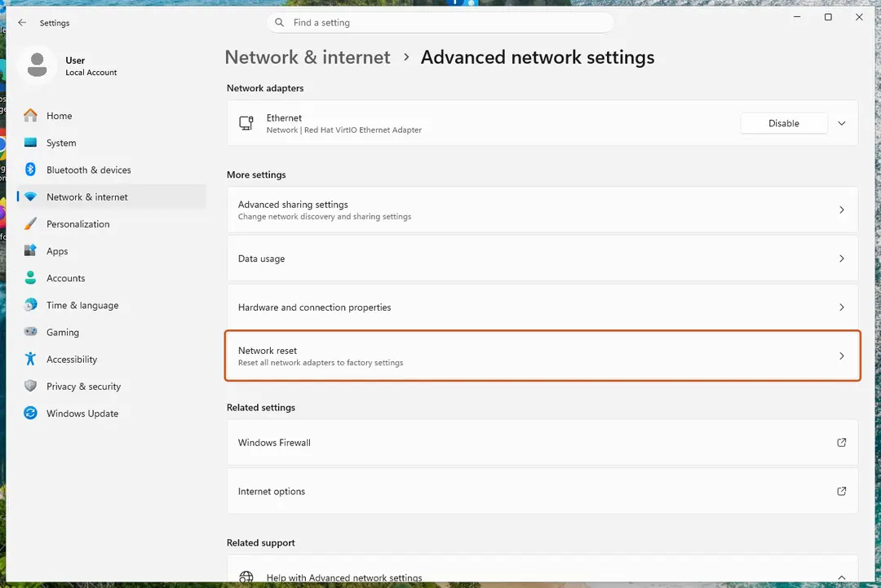
Task: Open Advanced sharing settings chevron
Action: pos(841,210)
